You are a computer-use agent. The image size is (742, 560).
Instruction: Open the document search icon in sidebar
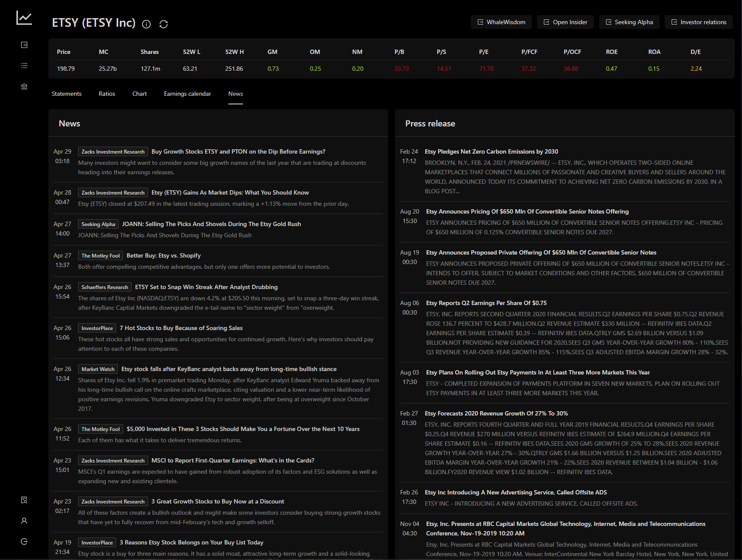coord(24,500)
